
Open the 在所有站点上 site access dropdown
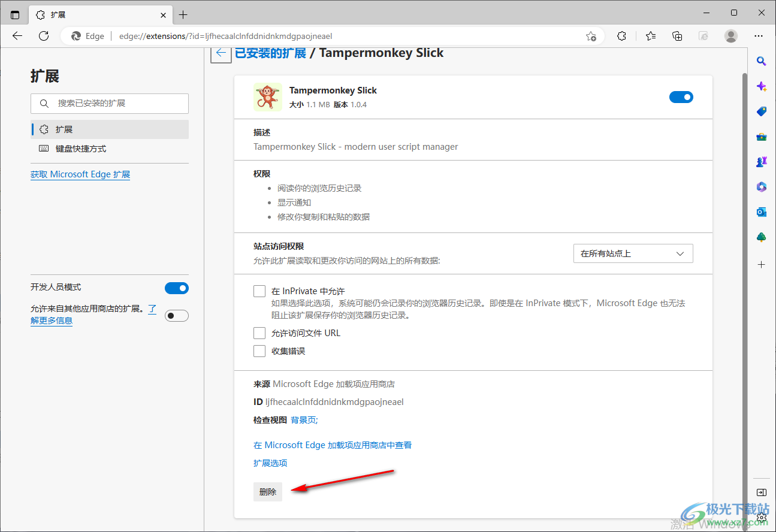tap(633, 253)
